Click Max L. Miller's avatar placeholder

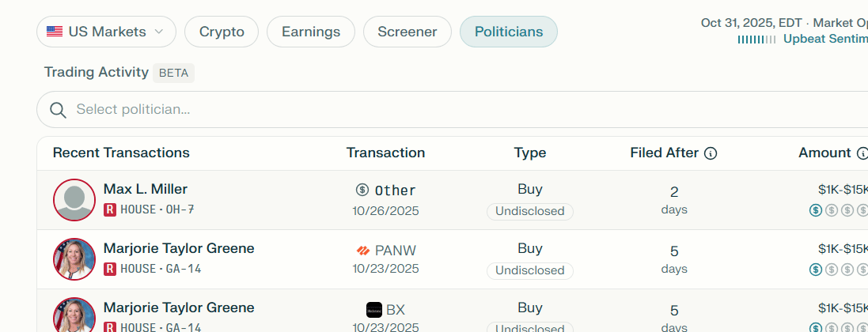pos(74,199)
